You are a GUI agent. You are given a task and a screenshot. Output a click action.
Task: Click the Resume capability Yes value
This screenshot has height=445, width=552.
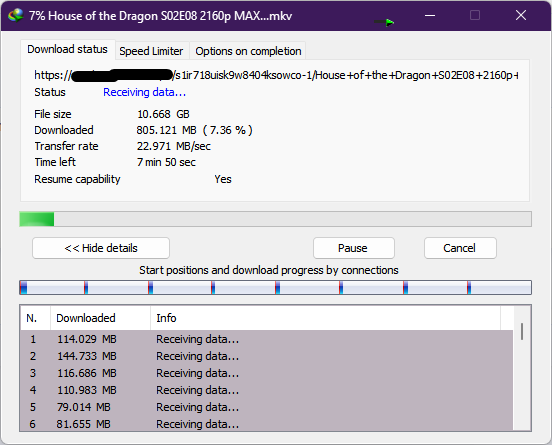click(223, 179)
